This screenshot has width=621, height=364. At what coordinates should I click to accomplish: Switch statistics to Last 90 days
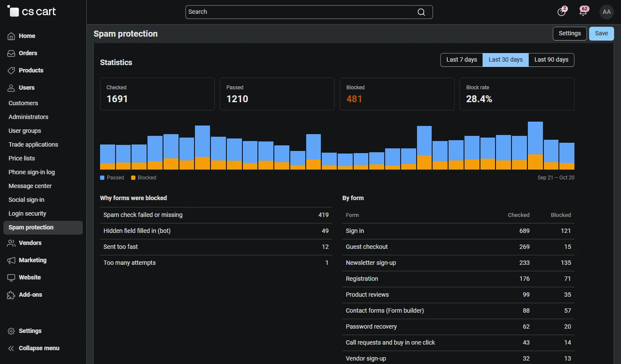(551, 60)
